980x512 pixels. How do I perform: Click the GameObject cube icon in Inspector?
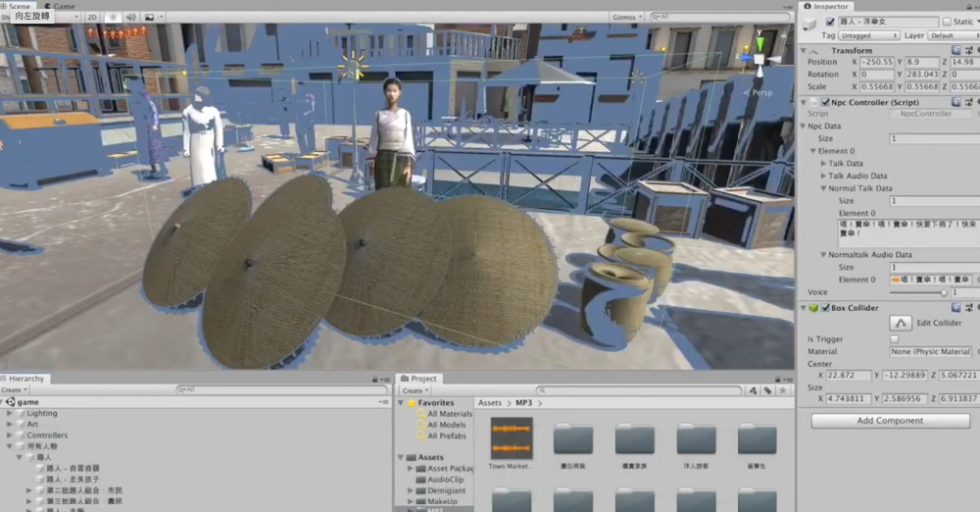tap(809, 25)
